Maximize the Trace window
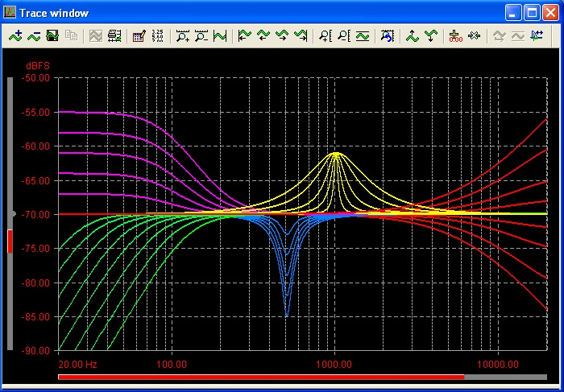The height and width of the screenshot is (392, 564). [532, 14]
